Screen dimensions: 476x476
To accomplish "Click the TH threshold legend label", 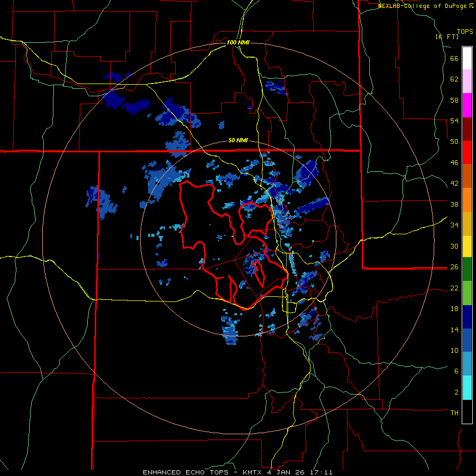I will click(x=454, y=413).
